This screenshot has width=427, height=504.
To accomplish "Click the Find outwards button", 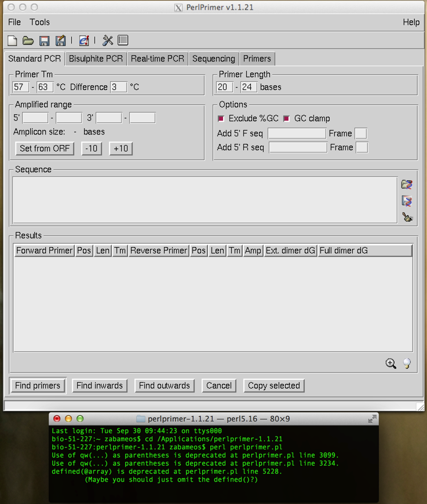I will pos(165,385).
